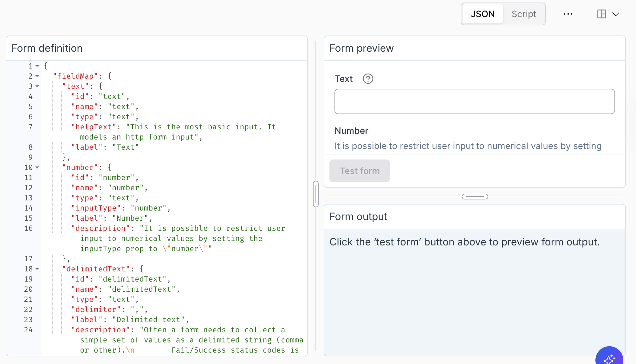The image size is (636, 364).
Task: Click the Number field label in preview
Action: click(351, 131)
